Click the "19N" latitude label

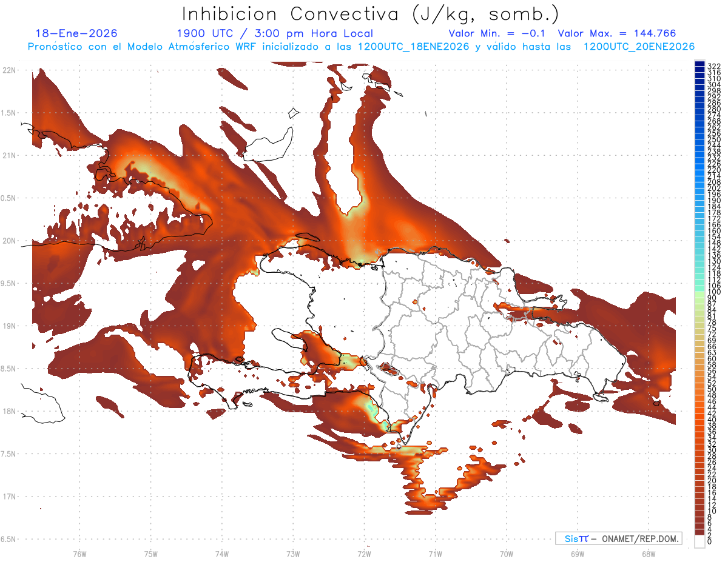pos(9,326)
